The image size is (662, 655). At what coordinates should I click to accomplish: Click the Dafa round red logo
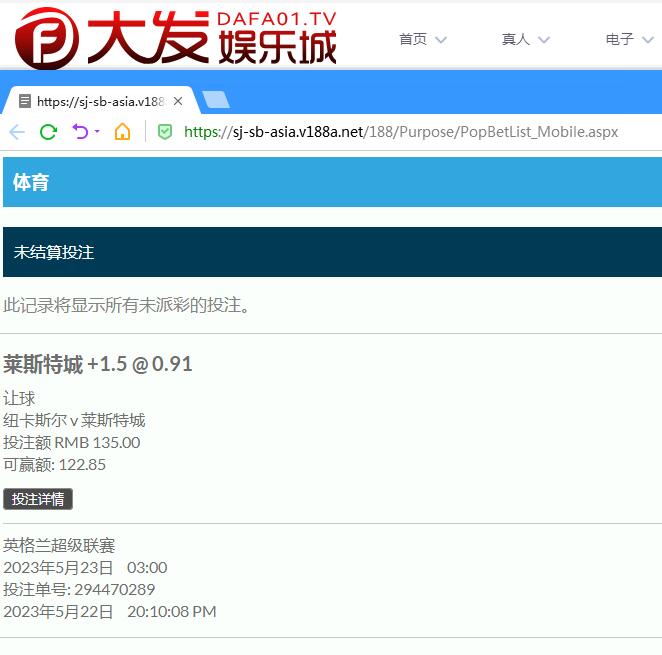(46, 39)
